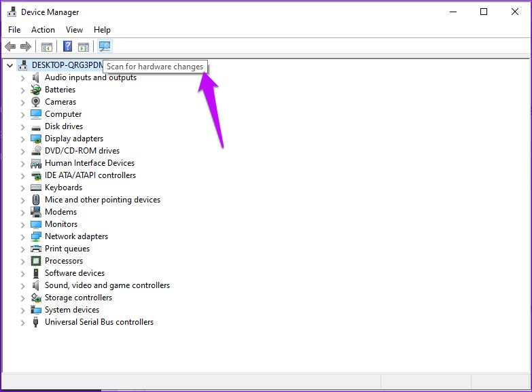The image size is (532, 392).
Task: Click the Device Manager title bar icon
Action: [12, 12]
